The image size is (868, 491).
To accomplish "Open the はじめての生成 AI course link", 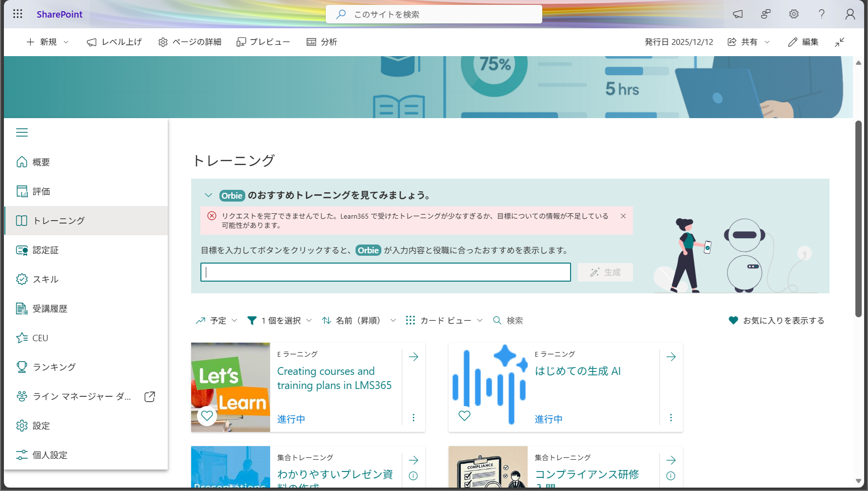I will click(578, 371).
